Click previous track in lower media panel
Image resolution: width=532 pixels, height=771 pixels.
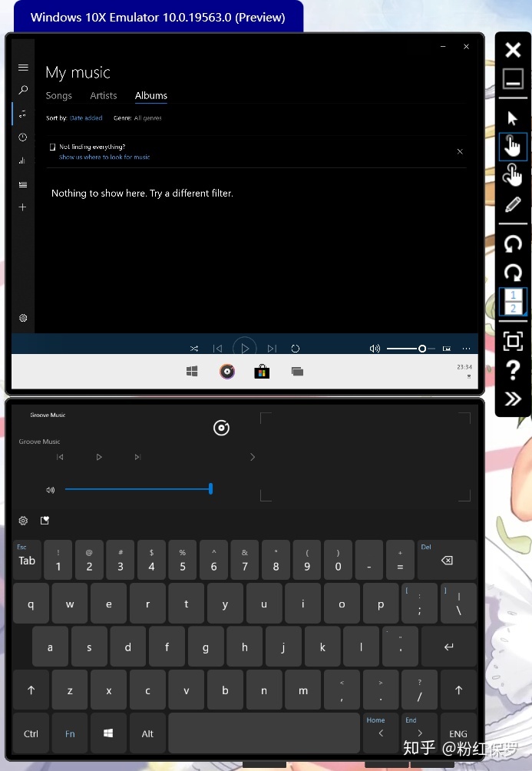coord(60,457)
